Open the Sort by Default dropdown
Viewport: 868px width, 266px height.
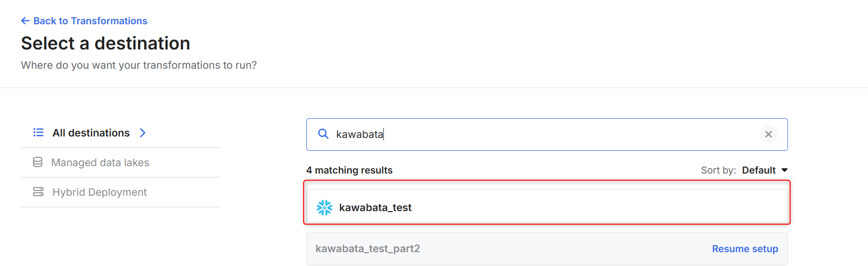point(759,170)
